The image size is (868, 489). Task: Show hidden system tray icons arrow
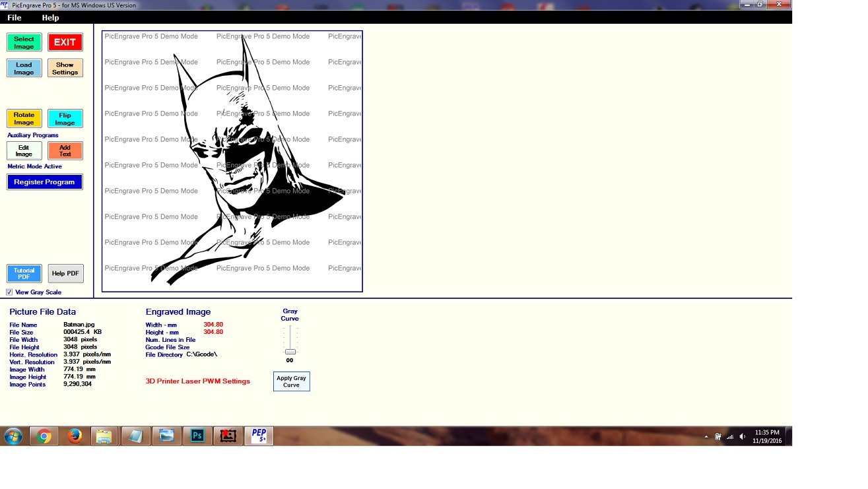coord(706,436)
